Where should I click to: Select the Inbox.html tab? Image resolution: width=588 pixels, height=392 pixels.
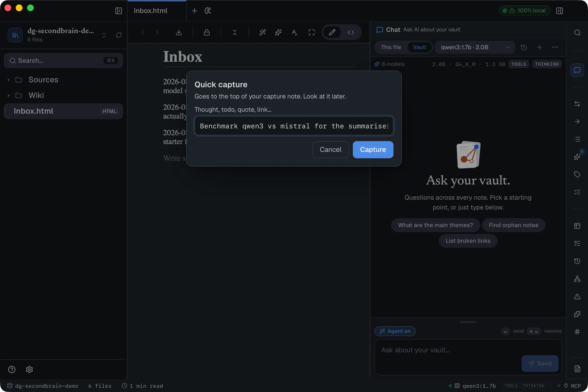pyautogui.click(x=157, y=11)
